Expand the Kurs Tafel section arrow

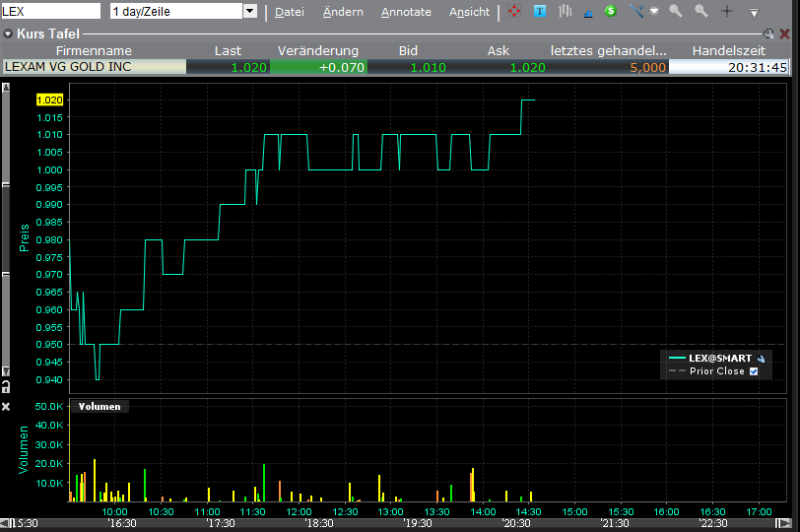pos(9,33)
